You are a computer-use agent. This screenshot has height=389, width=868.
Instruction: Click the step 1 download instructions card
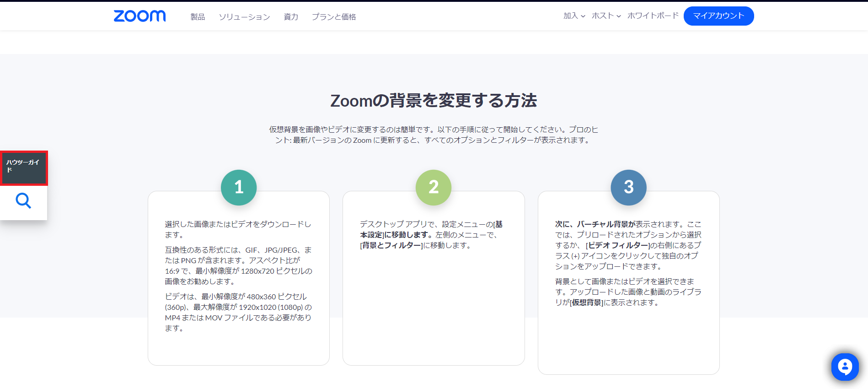coord(239,284)
